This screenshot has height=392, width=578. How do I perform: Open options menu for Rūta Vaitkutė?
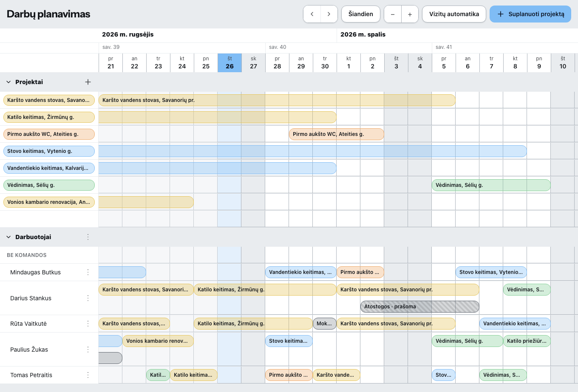(x=88, y=324)
